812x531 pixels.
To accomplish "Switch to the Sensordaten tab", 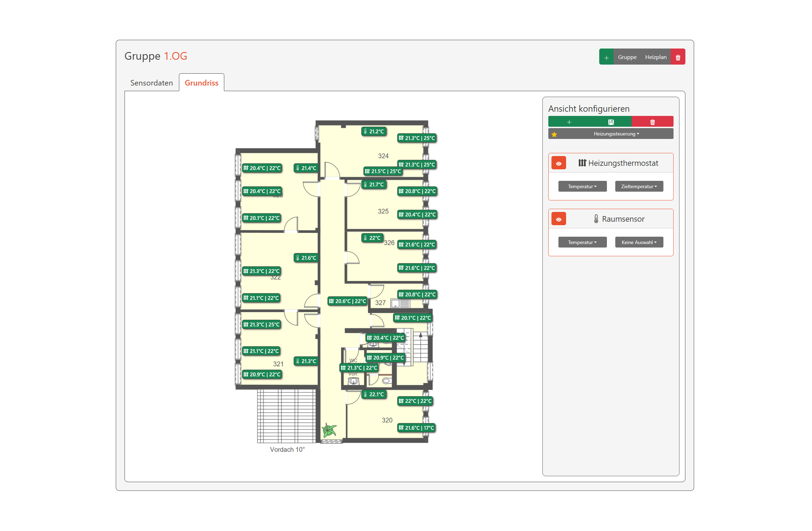I will (x=151, y=83).
